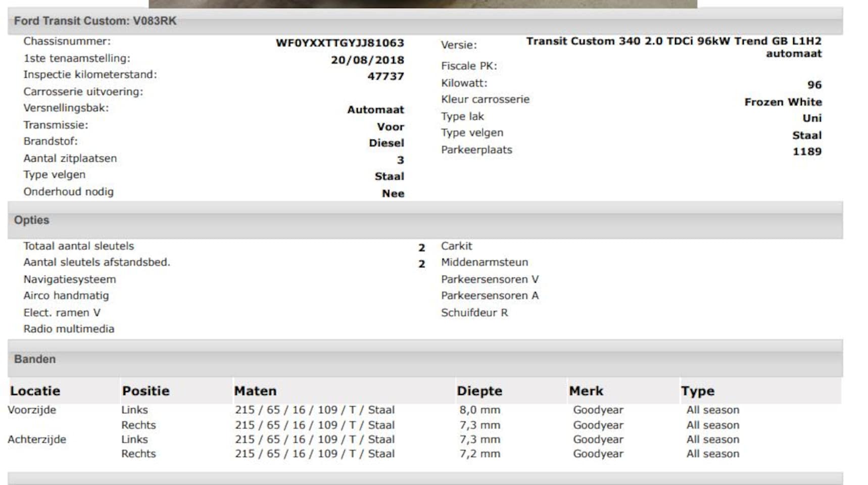
Task: Click the parking spot number 1189
Action: 807,152
